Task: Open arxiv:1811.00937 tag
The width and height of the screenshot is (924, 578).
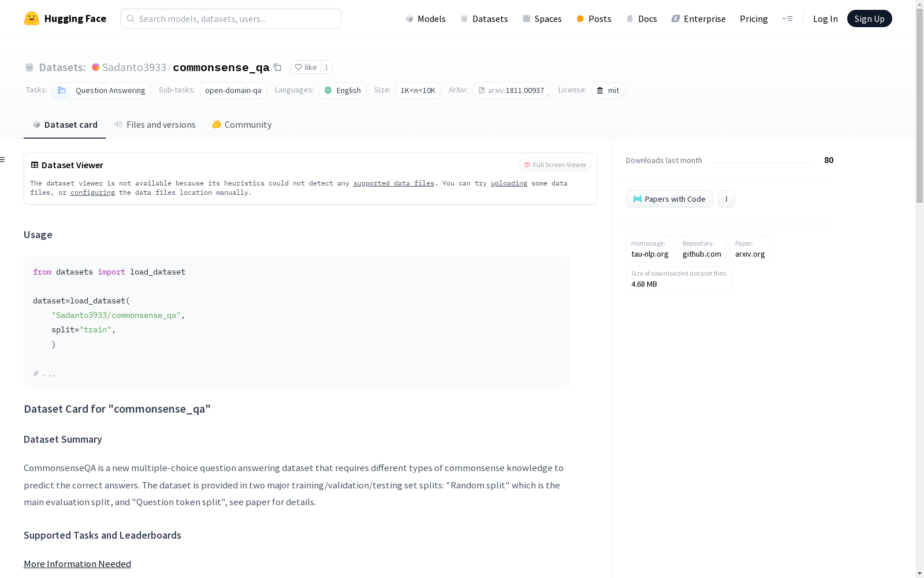Action: (x=511, y=90)
